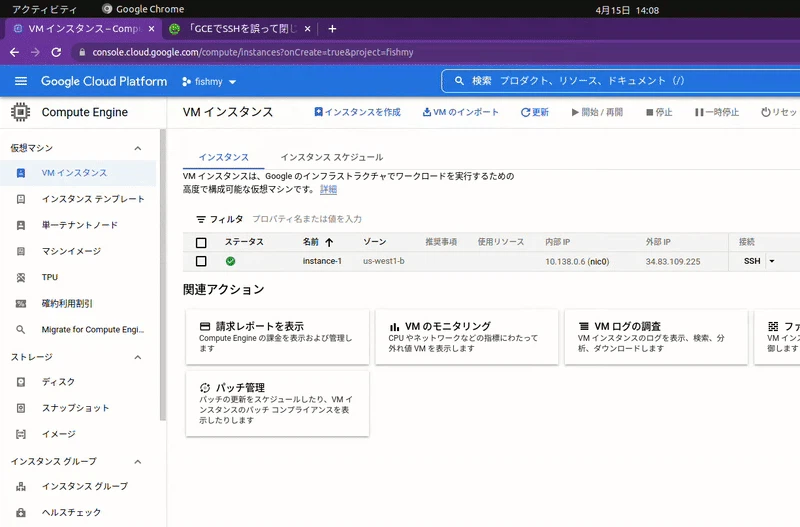Viewport: 800px width, 527px height.
Task: Click the browser back arrow
Action: (x=14, y=52)
